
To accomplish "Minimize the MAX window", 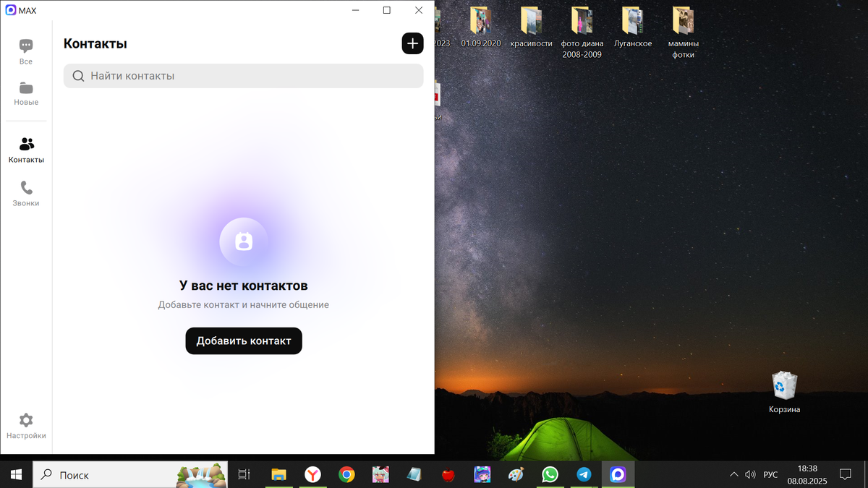I will 355,10.
